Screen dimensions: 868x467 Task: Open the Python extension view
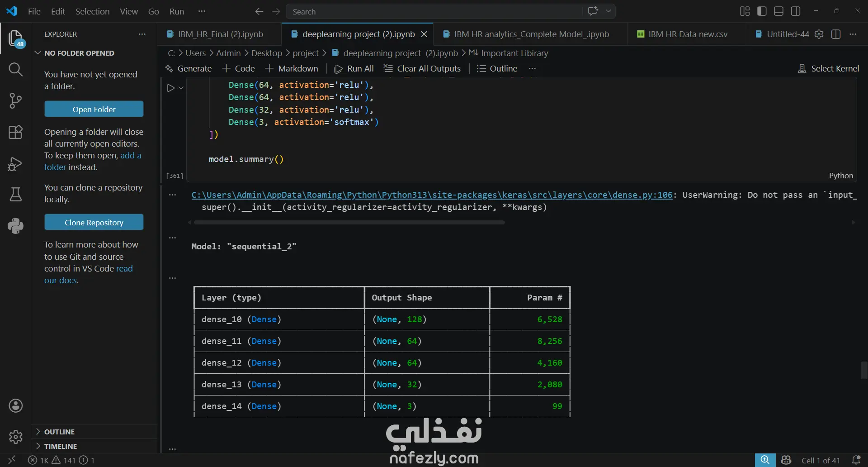[16, 226]
